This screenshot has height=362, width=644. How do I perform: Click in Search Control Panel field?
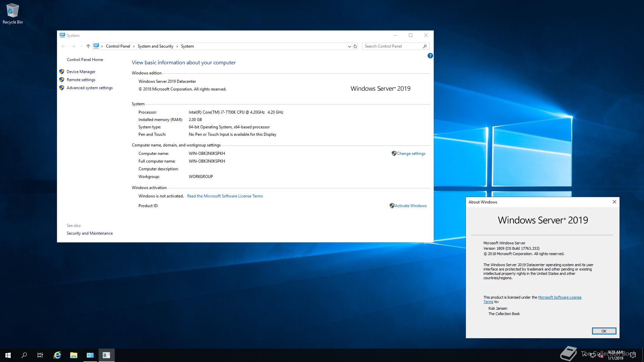(392, 46)
